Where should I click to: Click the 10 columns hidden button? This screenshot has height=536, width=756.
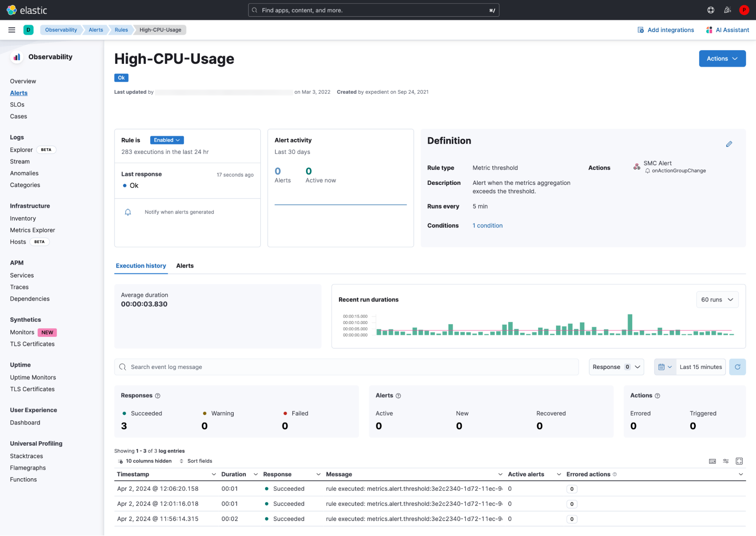145,461
